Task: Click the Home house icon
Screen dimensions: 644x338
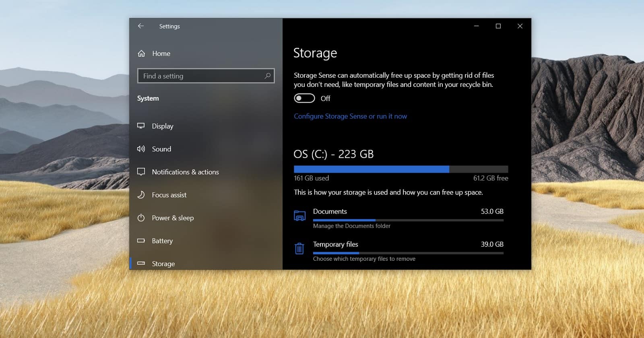Action: (x=141, y=54)
